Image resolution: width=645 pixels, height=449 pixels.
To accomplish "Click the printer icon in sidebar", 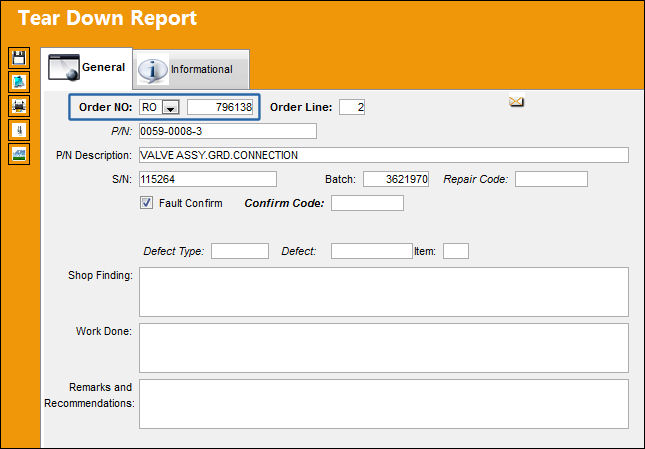I will point(19,106).
